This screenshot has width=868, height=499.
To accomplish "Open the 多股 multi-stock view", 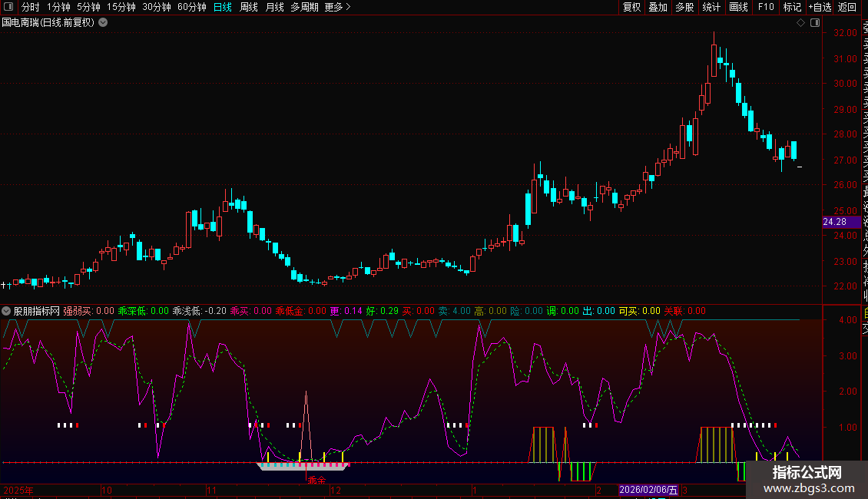I will [x=684, y=7].
